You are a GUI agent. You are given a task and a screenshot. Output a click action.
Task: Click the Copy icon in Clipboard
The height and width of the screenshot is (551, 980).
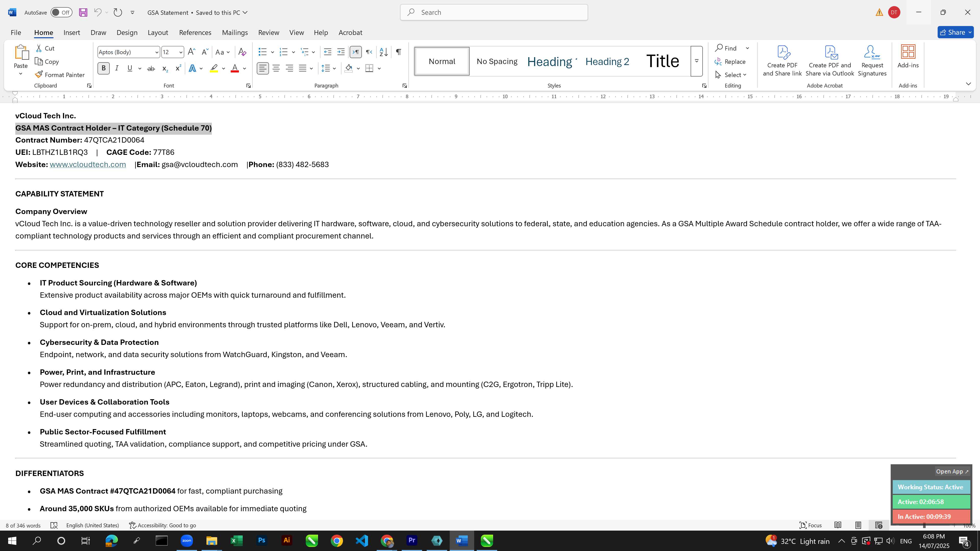[39, 61]
